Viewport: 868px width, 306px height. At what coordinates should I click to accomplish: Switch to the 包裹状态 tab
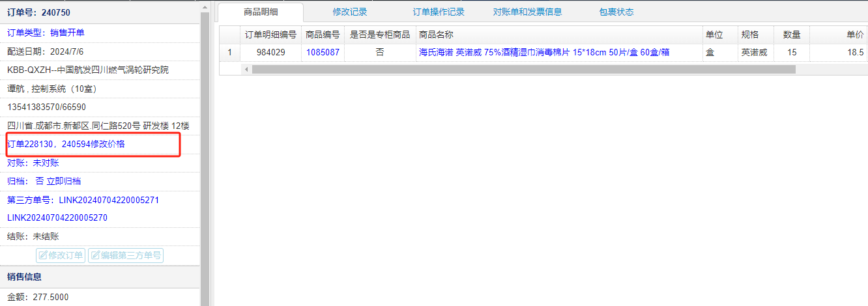pyautogui.click(x=616, y=12)
